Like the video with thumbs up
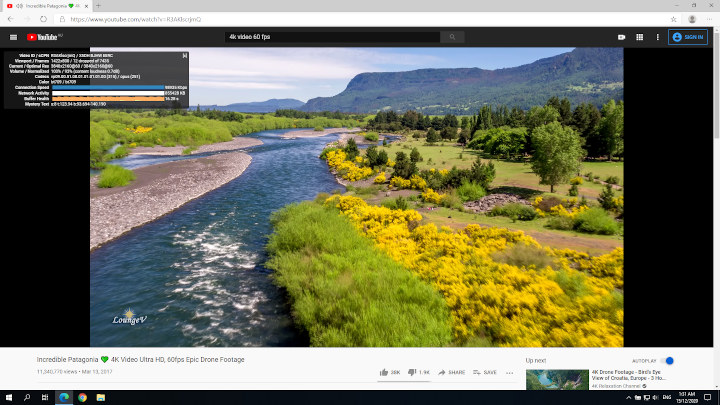This screenshot has width=720, height=405. click(x=390, y=372)
